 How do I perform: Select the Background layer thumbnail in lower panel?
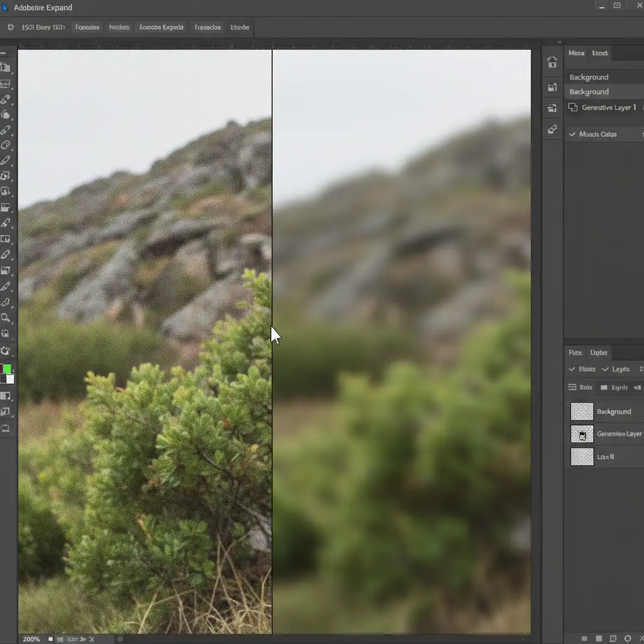point(582,411)
